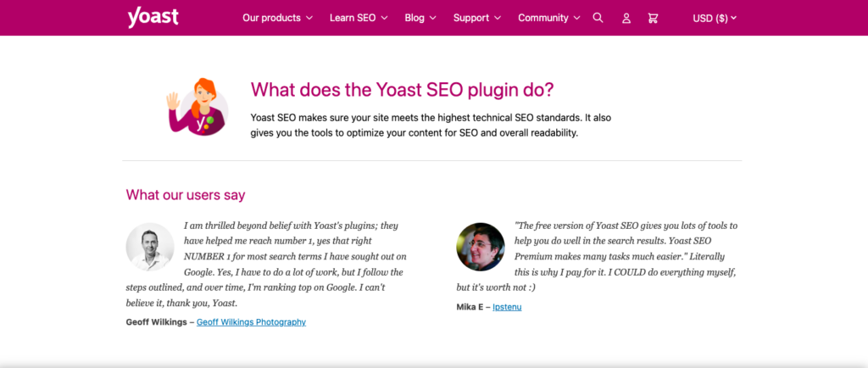Expand the Our products menu
868x368 pixels.
point(277,18)
